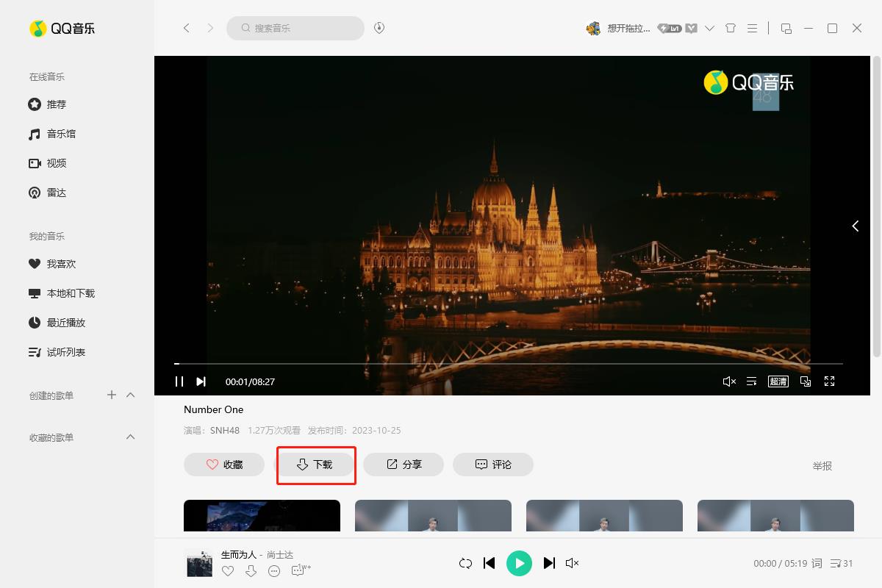Click the 下载 button under the video

315,465
